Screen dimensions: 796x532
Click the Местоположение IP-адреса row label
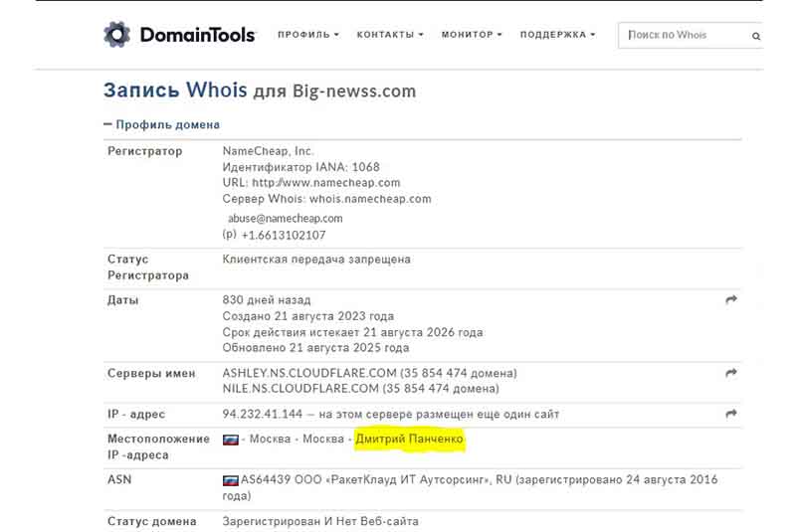click(x=158, y=446)
